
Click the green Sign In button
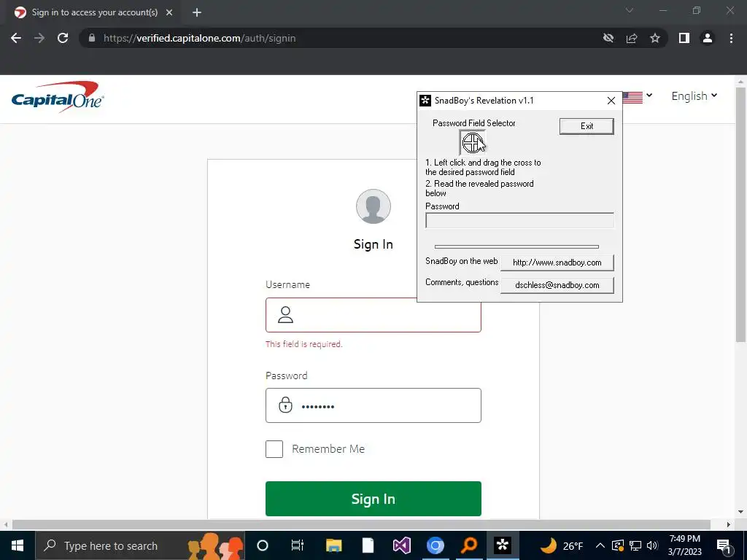click(373, 499)
